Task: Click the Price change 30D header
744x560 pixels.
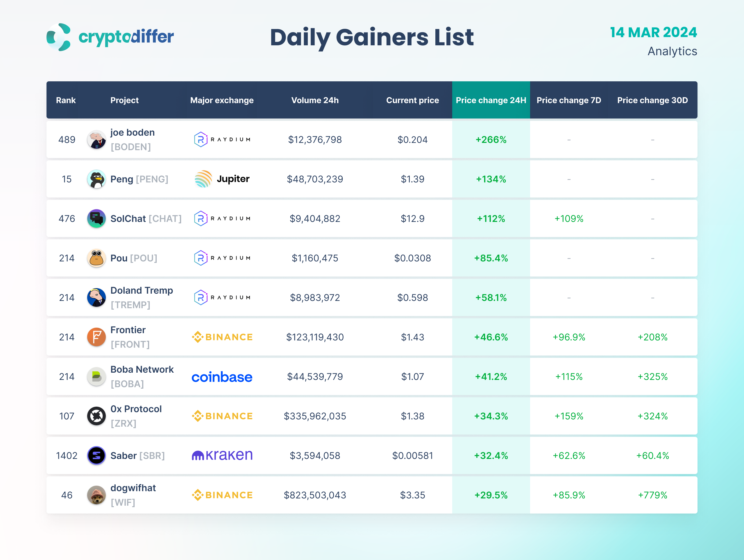Action: 652,100
